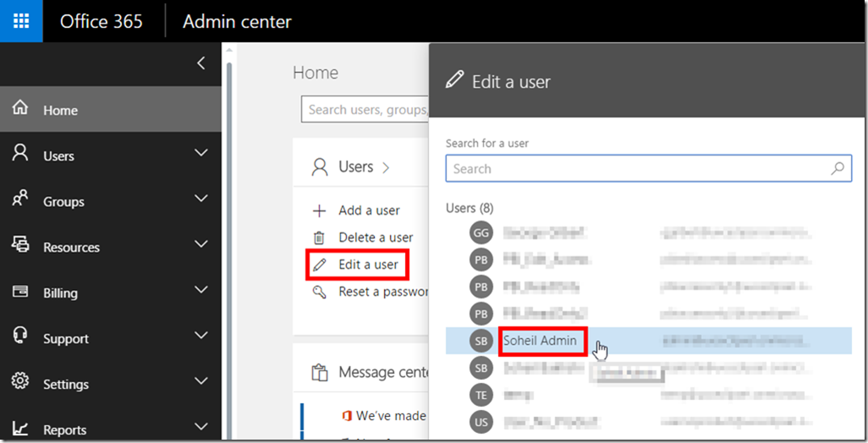
Task: Click the SB avatar beside Soheil Admin
Action: (481, 342)
